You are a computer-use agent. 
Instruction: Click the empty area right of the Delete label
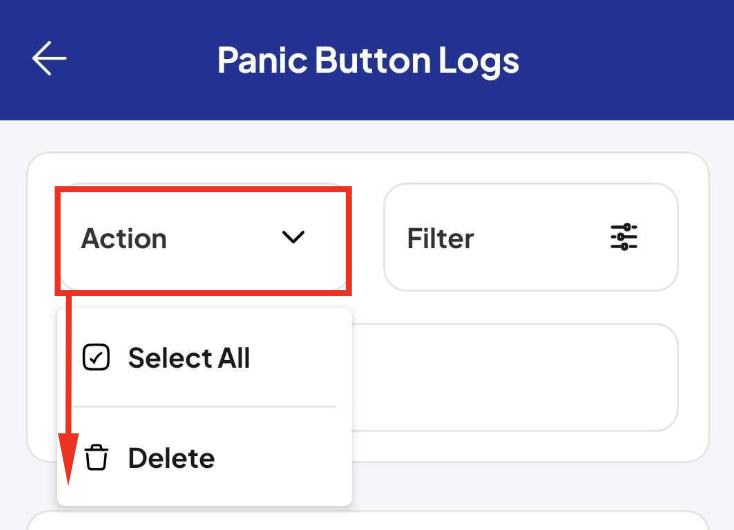click(281, 458)
